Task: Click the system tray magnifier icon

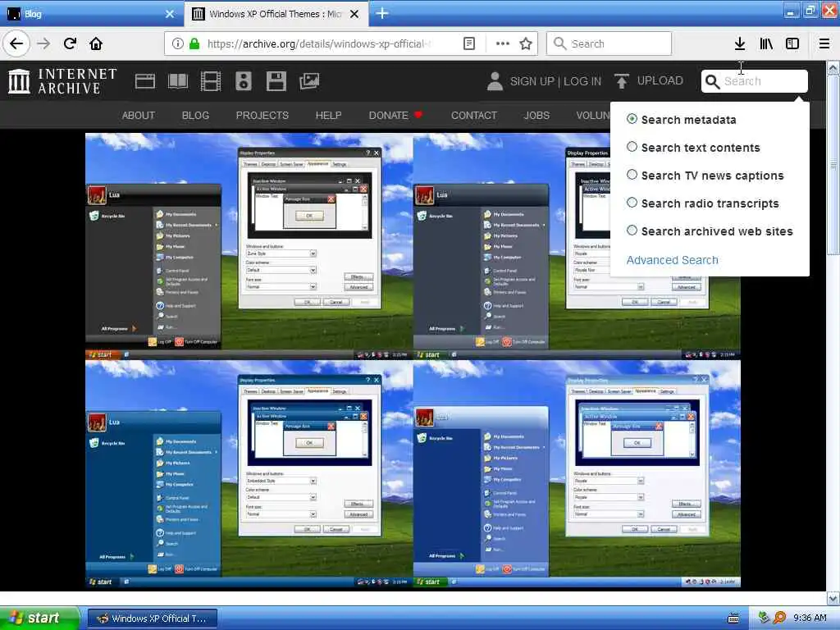Action: pos(779,619)
